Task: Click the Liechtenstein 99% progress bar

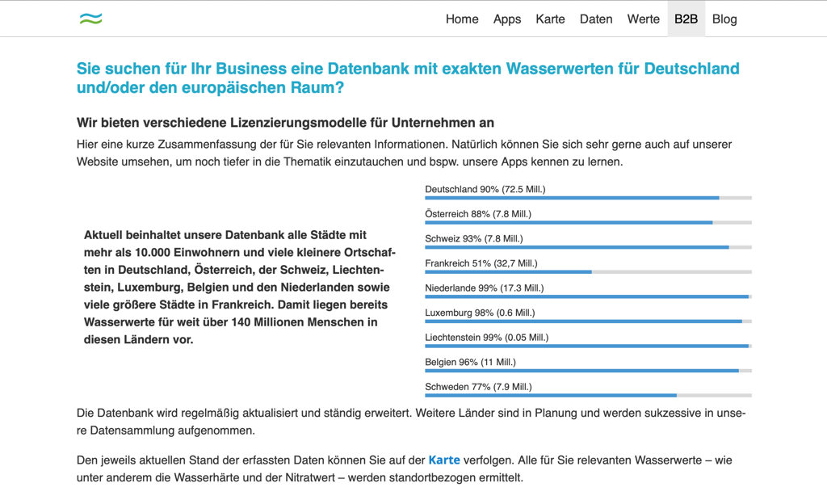Action: pyautogui.click(x=588, y=346)
